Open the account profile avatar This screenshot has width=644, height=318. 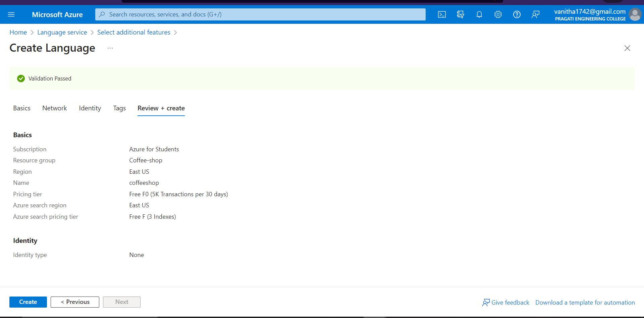(x=635, y=14)
